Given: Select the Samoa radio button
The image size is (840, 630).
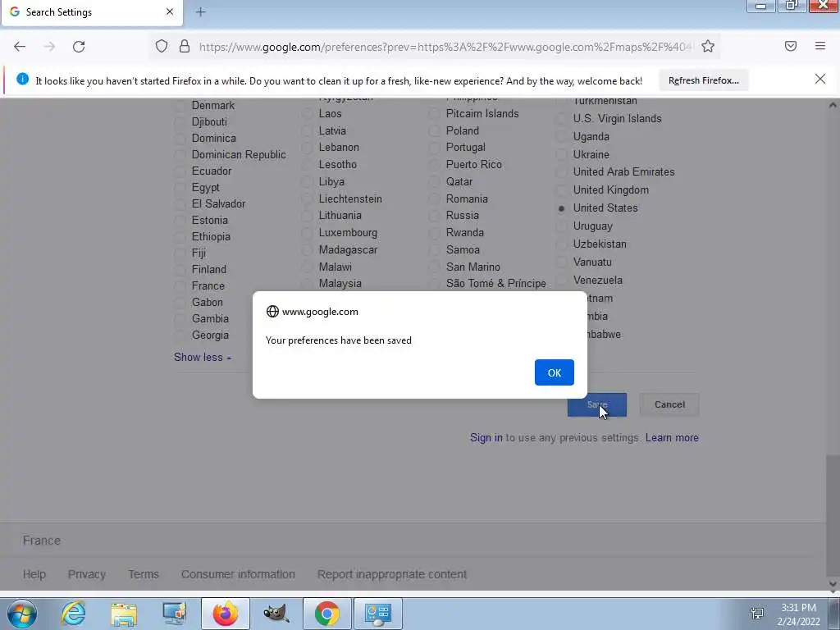Looking at the screenshot, I should tap(434, 249).
